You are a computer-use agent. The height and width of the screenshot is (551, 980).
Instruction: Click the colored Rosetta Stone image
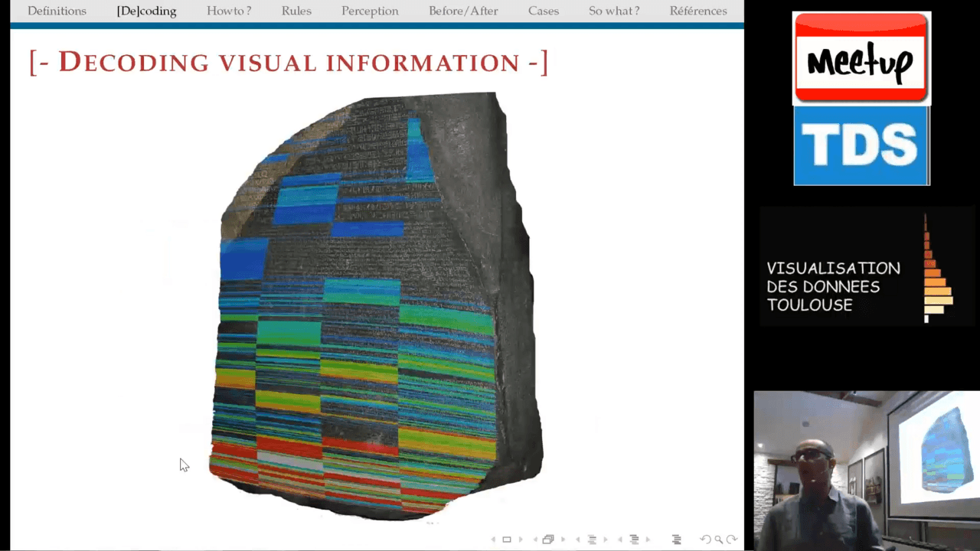(x=377, y=306)
